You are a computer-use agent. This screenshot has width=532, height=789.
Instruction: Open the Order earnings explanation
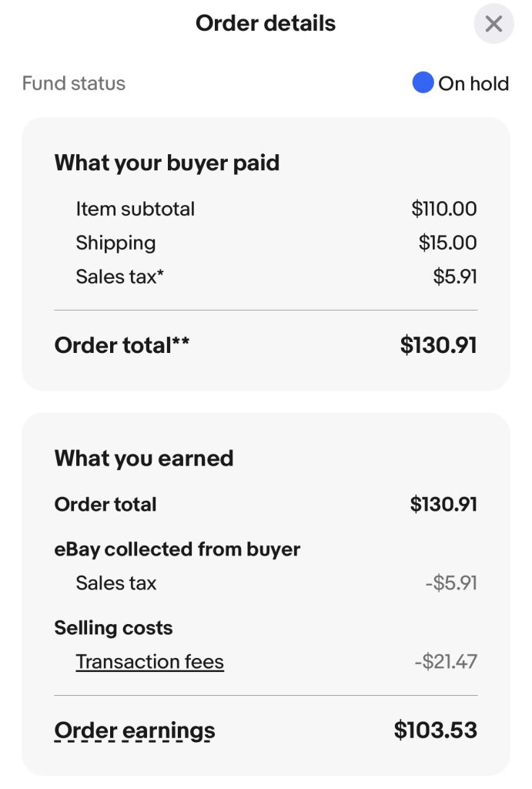[x=134, y=730]
